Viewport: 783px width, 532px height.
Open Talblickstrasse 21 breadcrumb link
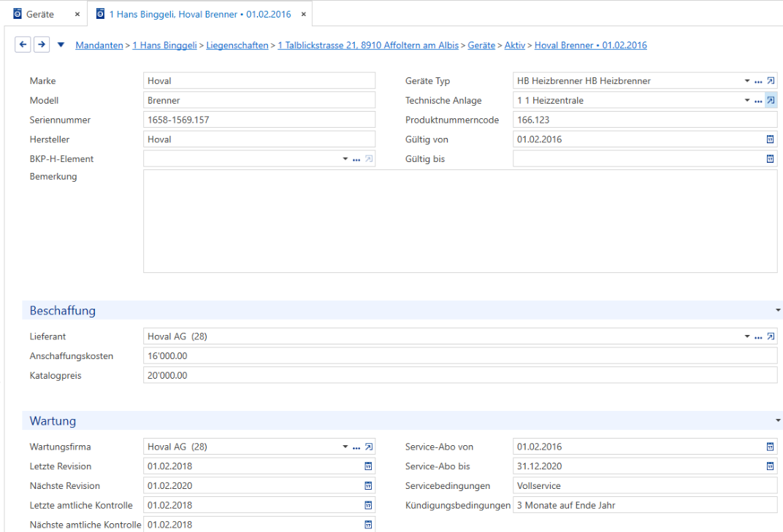coord(368,45)
